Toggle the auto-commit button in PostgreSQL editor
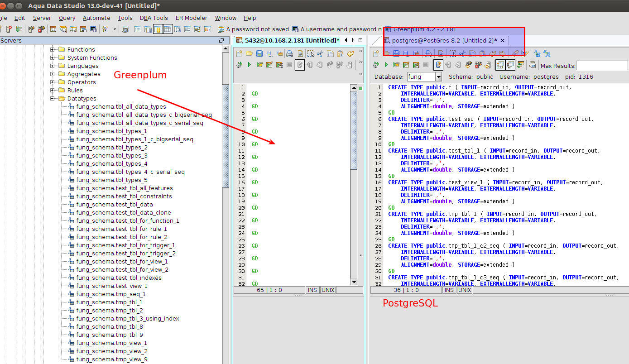 pyautogui.click(x=438, y=65)
